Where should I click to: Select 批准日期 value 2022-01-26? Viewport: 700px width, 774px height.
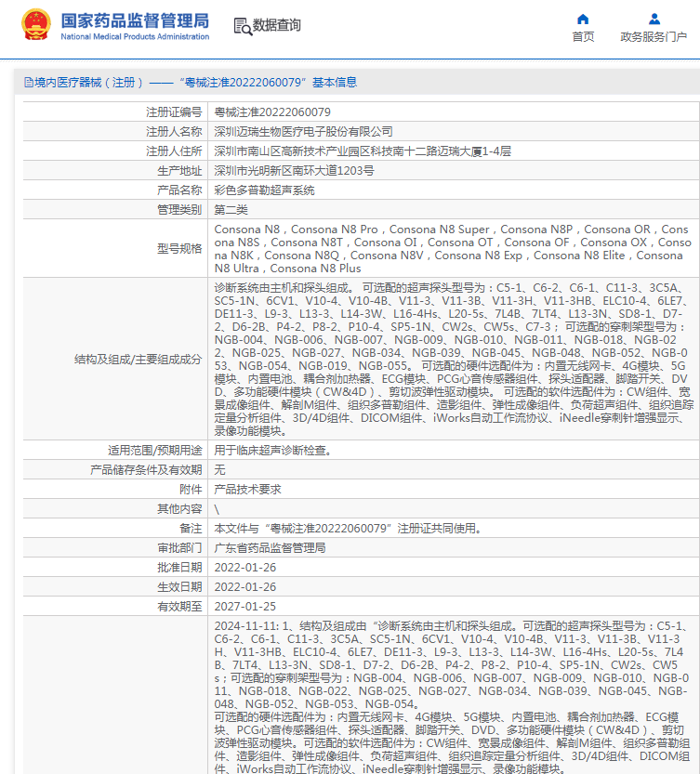pyautogui.click(x=245, y=567)
